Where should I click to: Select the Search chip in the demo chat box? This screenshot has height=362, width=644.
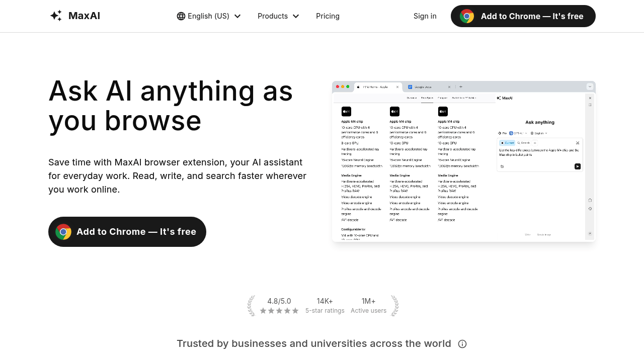(523, 143)
